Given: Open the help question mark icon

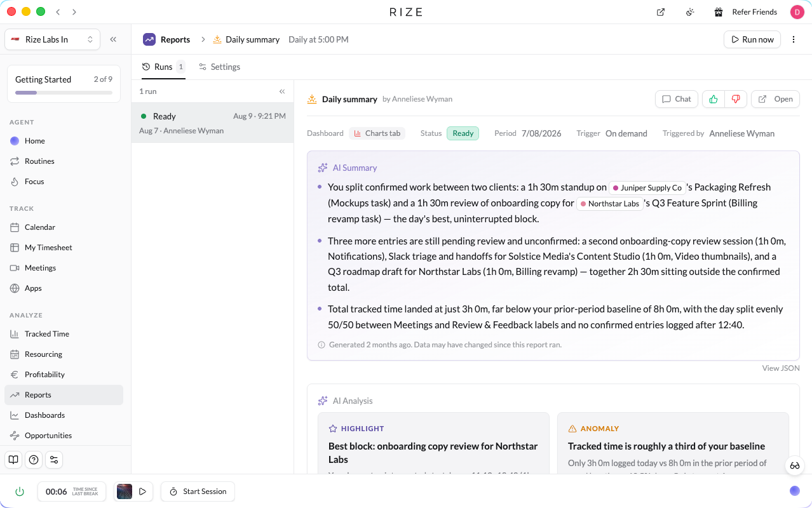Looking at the screenshot, I should click(34, 460).
